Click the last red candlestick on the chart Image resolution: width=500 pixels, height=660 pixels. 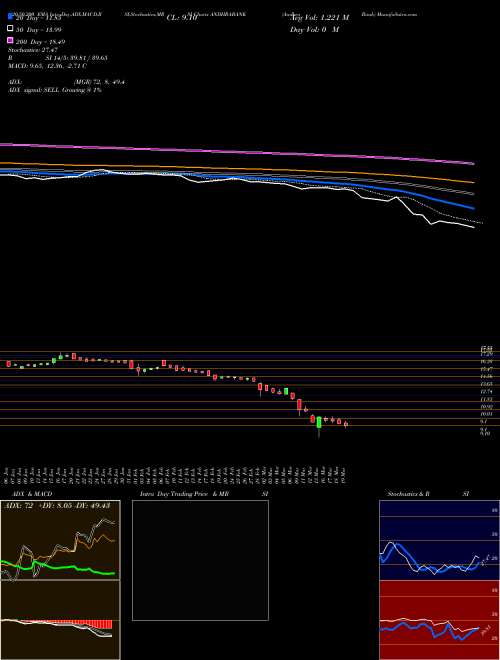(x=346, y=424)
